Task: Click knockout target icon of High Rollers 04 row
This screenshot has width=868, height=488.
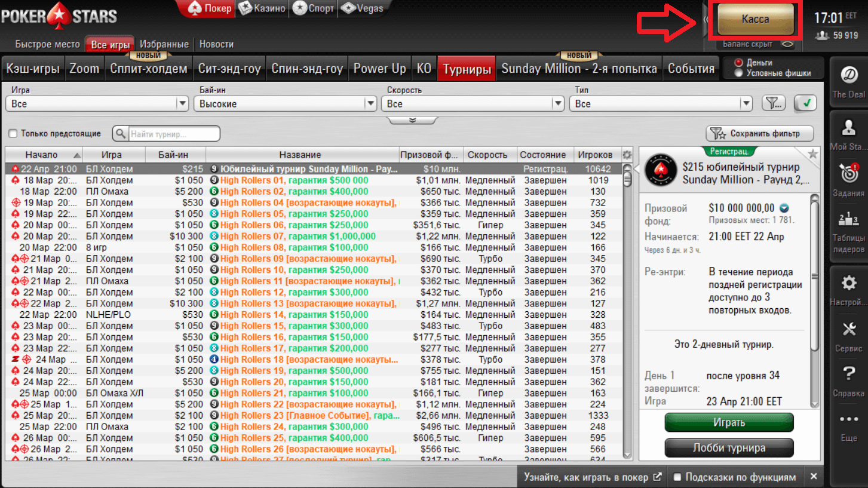Action: point(16,203)
